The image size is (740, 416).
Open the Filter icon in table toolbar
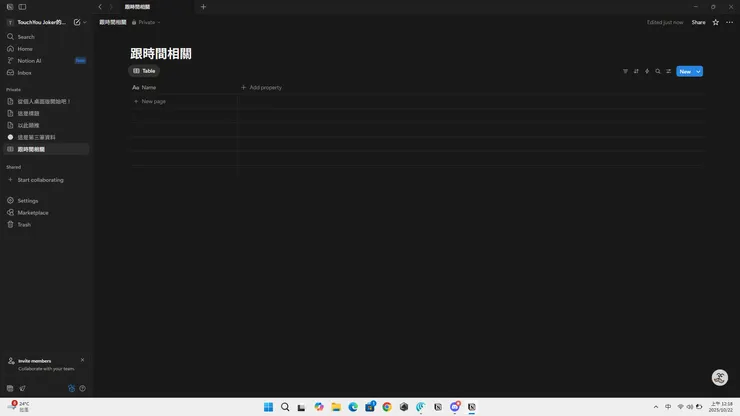[x=625, y=71]
